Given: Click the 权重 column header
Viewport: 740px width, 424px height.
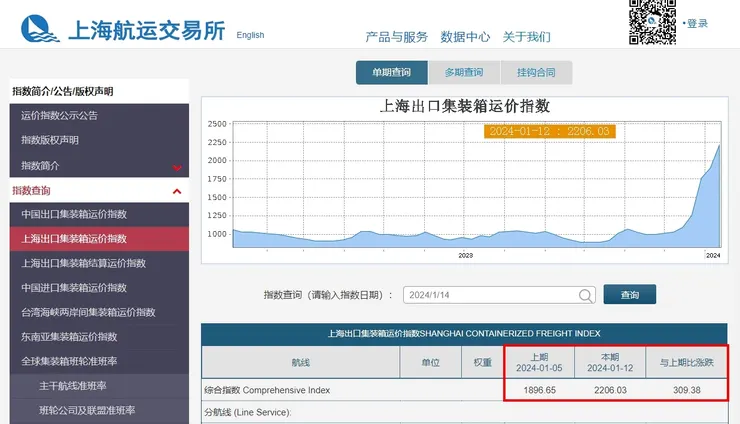Looking at the screenshot, I should 482,363.
